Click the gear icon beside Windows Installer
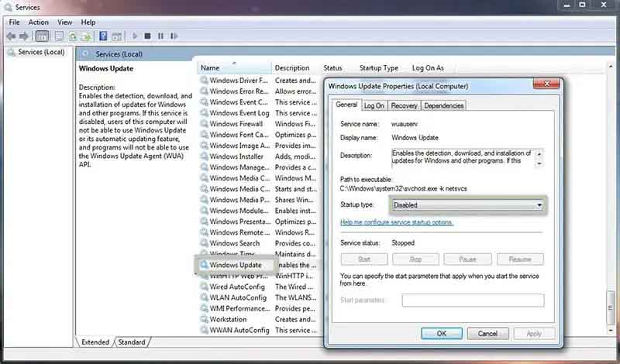The image size is (620, 364). [x=204, y=156]
